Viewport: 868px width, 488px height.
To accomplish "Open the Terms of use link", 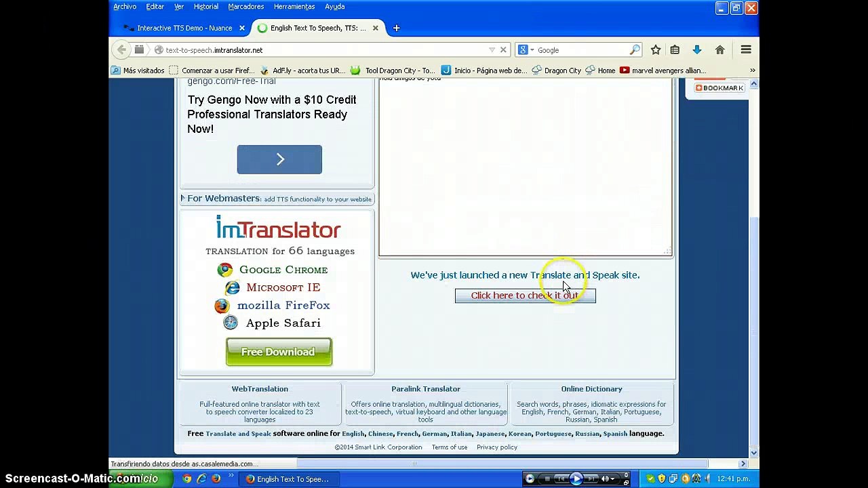I will pyautogui.click(x=450, y=447).
